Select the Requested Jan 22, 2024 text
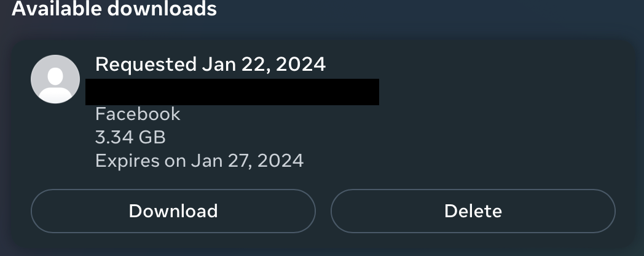The height and width of the screenshot is (256, 644). 210,64
